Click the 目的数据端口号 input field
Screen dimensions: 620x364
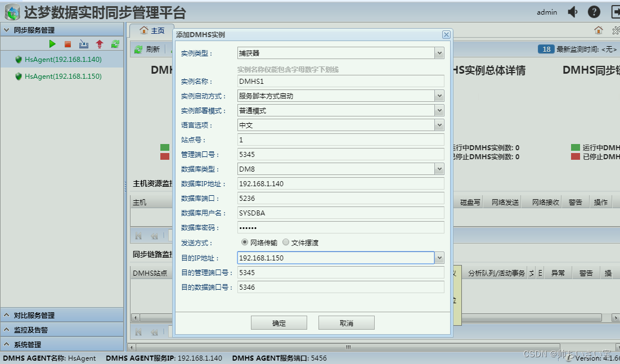click(x=340, y=287)
